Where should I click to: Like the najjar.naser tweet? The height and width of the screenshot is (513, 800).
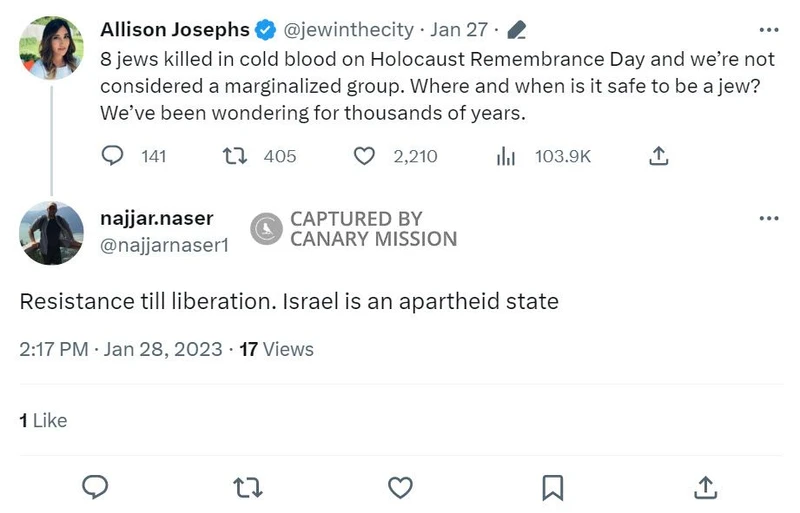pyautogui.click(x=400, y=487)
